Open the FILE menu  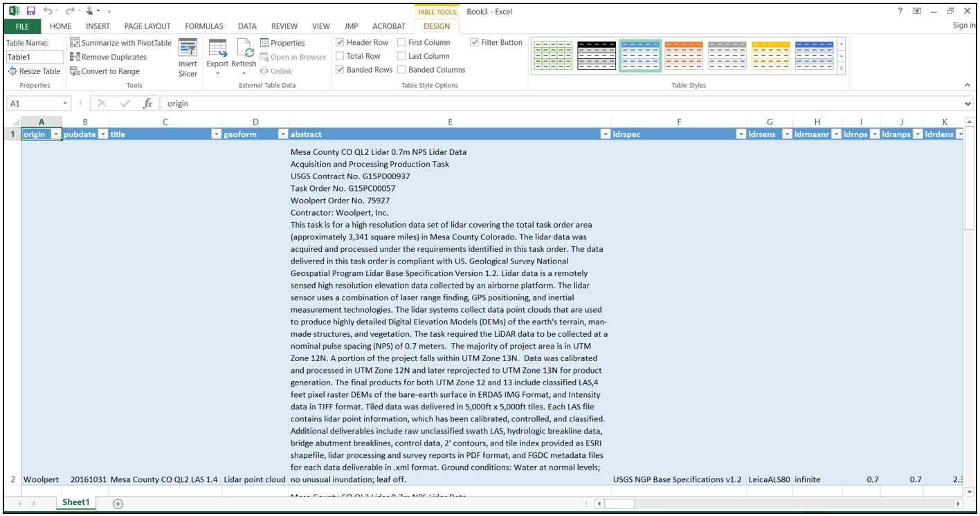click(22, 26)
